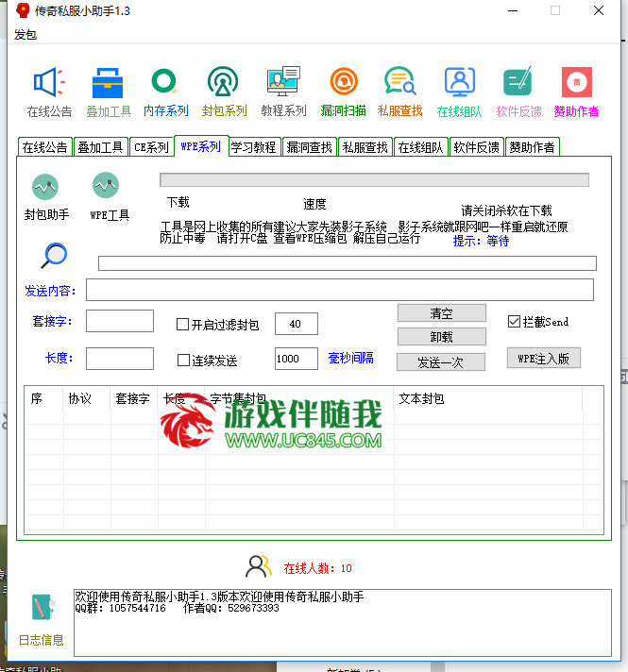Click the 提示: 等待 status text
628x672 pixels.
tap(481, 241)
